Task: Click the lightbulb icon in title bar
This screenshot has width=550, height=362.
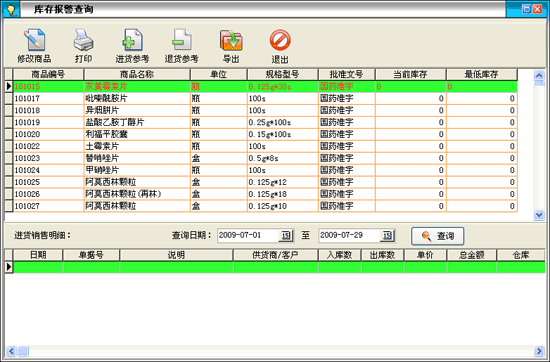Action: 11,9
